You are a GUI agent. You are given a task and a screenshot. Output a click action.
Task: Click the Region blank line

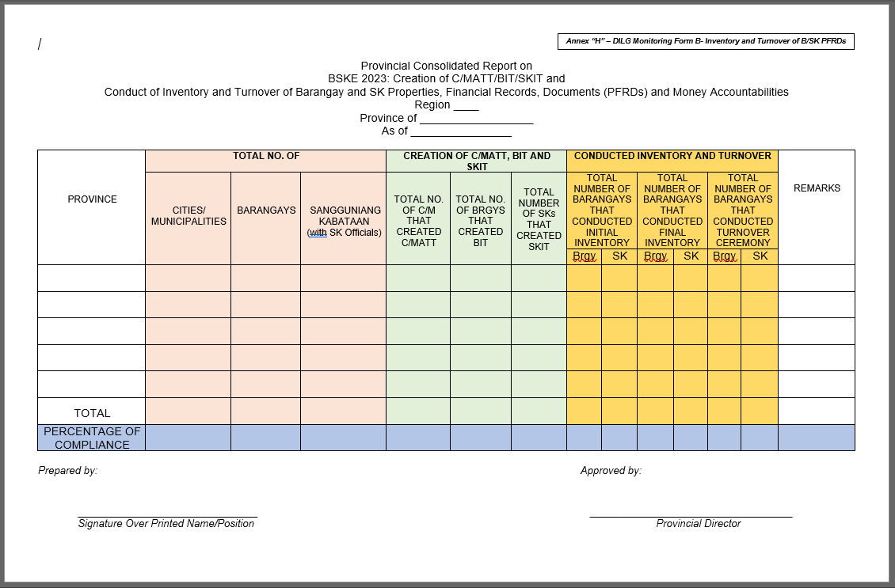465,104
